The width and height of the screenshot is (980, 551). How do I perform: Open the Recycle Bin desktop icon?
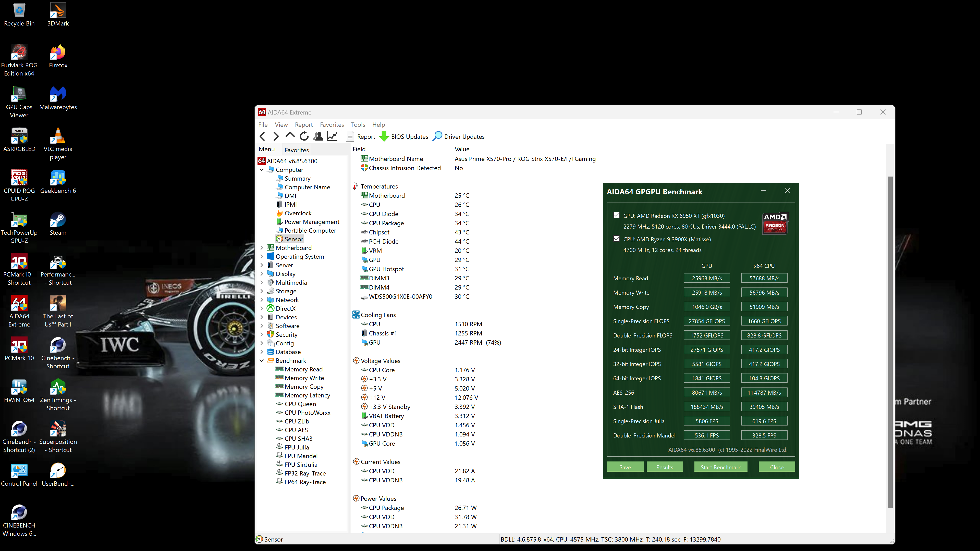[x=19, y=15]
